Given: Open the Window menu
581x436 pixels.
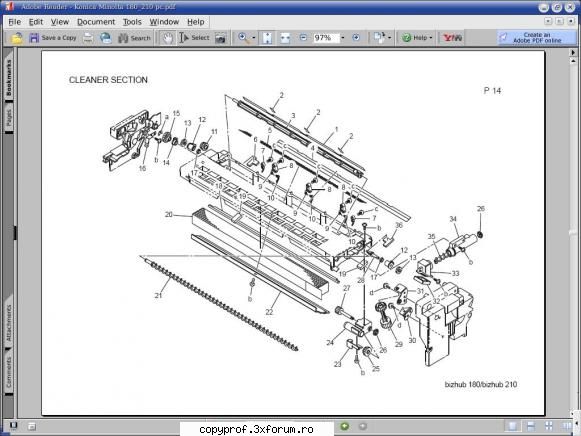Looking at the screenshot, I should pos(164,22).
